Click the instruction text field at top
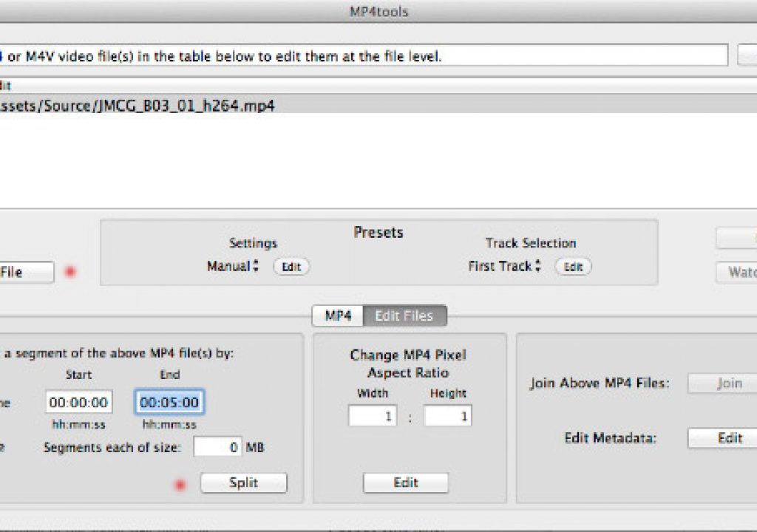This screenshot has width=757, height=532. [364, 55]
